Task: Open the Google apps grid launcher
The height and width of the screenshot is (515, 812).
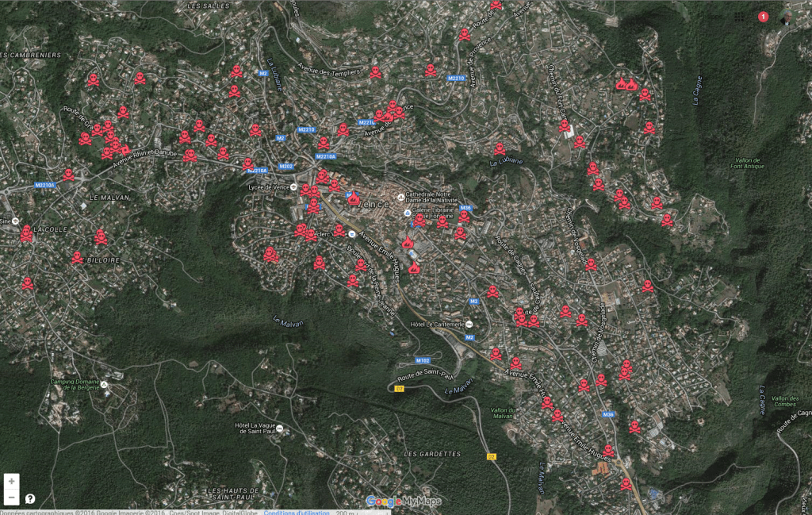Action: click(x=740, y=16)
